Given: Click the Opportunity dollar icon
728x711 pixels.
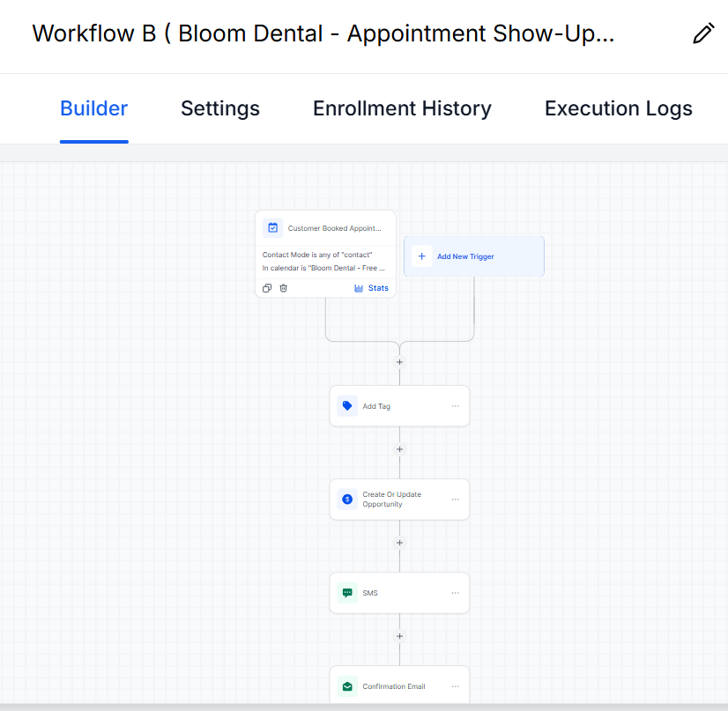Looking at the screenshot, I should tap(347, 500).
